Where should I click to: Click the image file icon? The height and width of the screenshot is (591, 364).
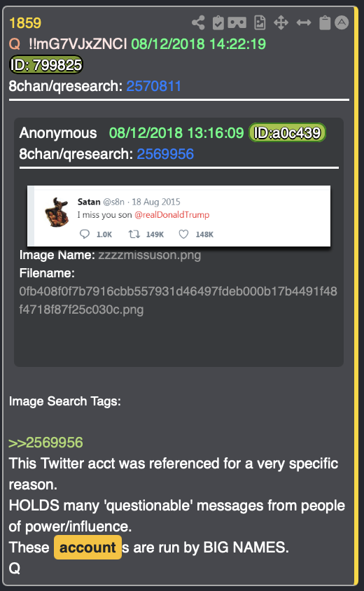(260, 23)
